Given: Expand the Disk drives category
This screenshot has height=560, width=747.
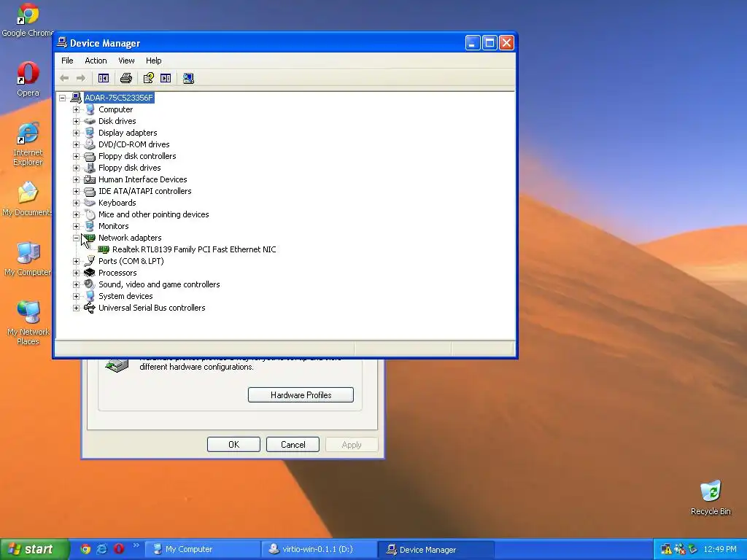Looking at the screenshot, I should tap(76, 121).
